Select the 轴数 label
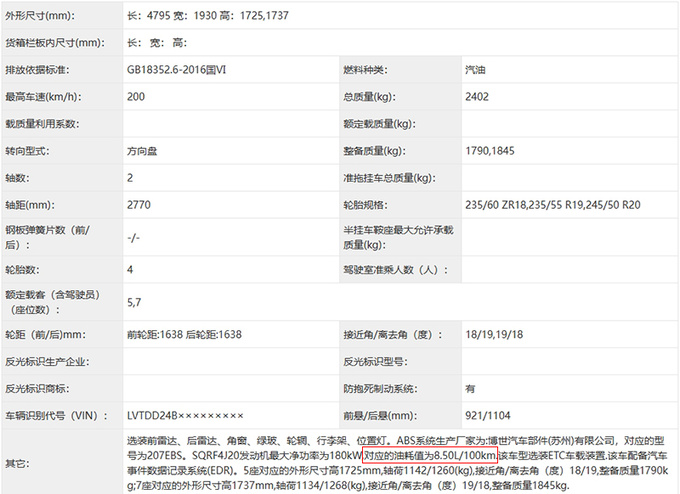The height and width of the screenshot is (494, 680). (x=17, y=178)
